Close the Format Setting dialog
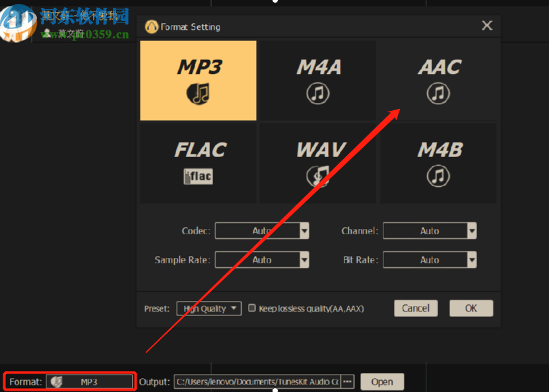The image size is (549, 392). tap(487, 26)
